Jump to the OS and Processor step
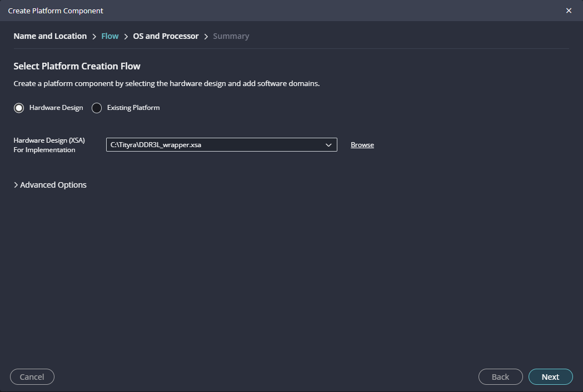Viewport: 583px width, 392px height. [166, 36]
